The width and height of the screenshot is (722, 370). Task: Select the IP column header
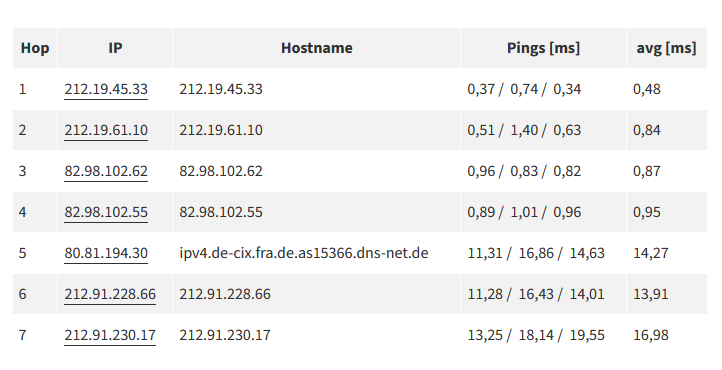tap(115, 48)
